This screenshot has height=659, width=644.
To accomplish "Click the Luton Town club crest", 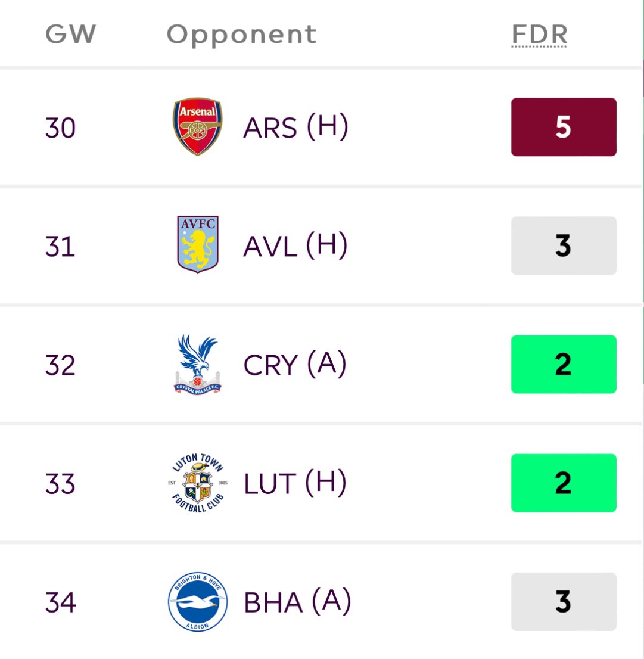I will tap(197, 483).
